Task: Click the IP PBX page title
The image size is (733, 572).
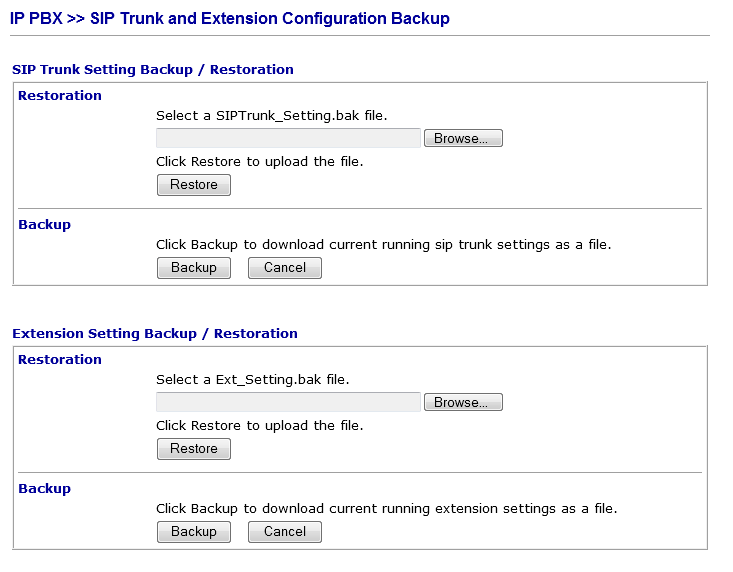Action: click(230, 18)
